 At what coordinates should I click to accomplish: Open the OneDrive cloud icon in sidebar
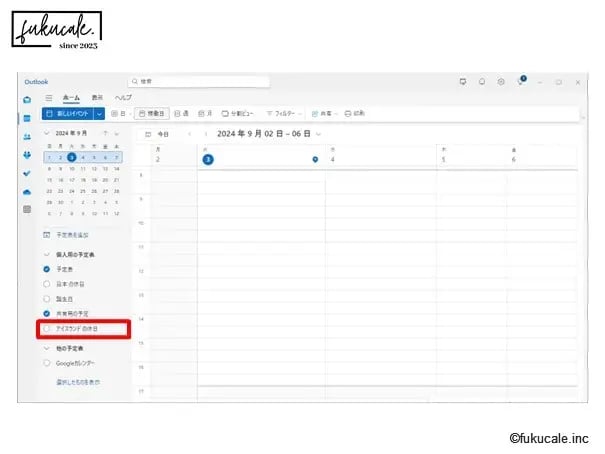point(27,191)
